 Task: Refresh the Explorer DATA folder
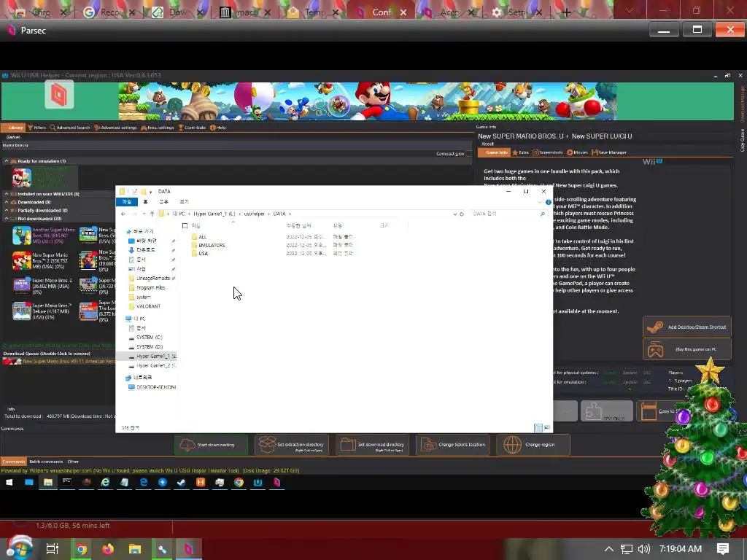point(462,214)
